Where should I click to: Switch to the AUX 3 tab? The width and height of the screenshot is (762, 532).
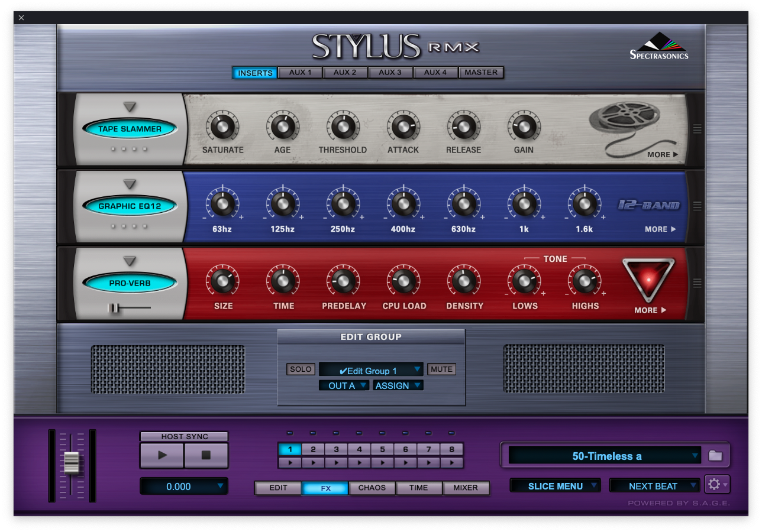tap(390, 73)
